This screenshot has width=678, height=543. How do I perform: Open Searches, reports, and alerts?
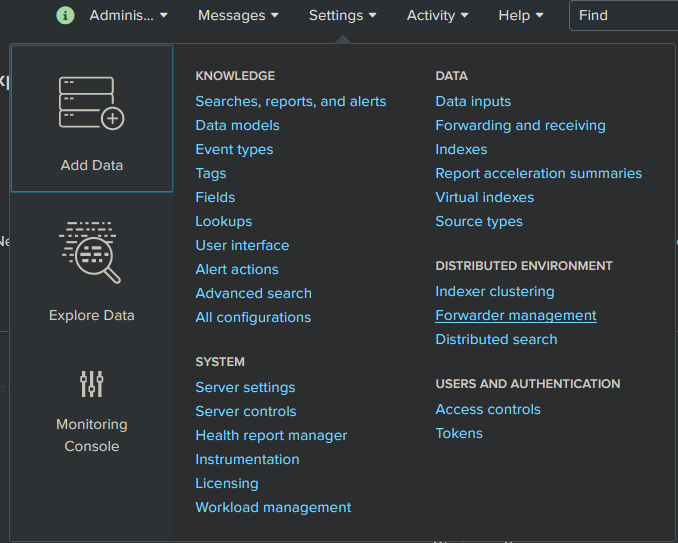291,101
